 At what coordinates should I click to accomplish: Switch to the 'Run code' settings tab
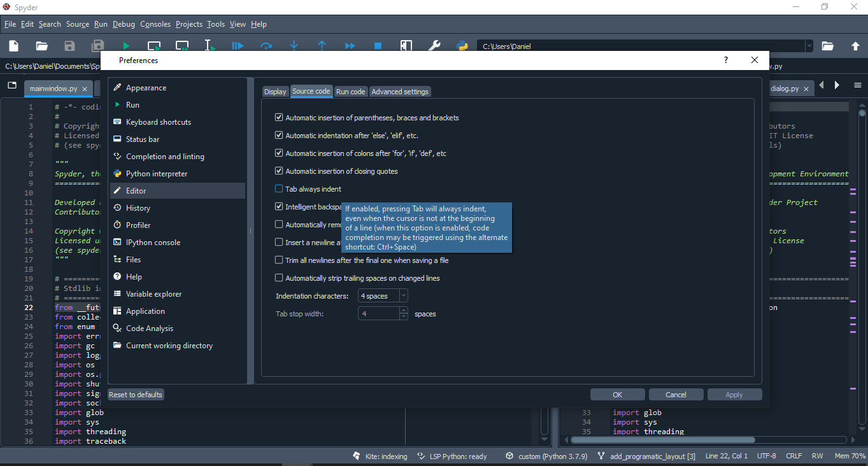pyautogui.click(x=350, y=91)
